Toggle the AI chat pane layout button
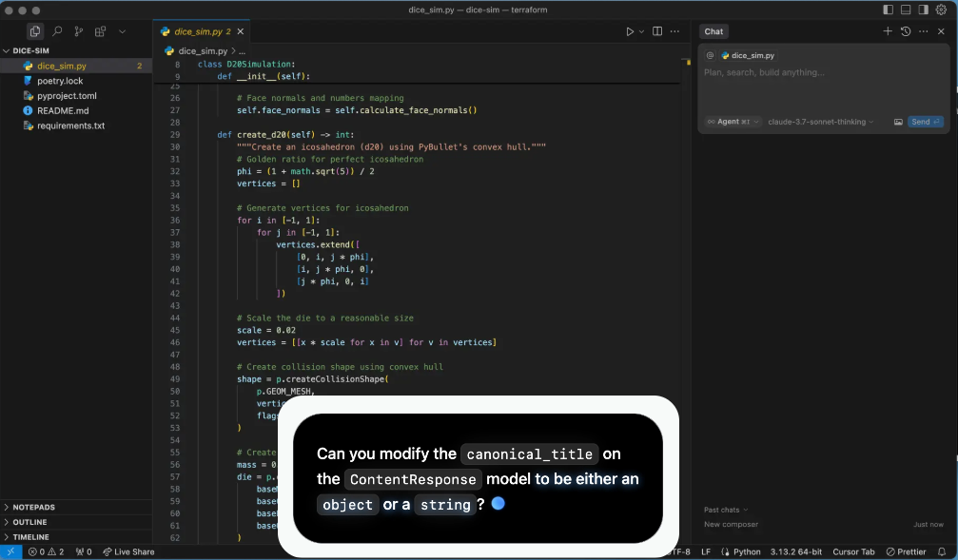This screenshot has width=958, height=560. coord(924,10)
